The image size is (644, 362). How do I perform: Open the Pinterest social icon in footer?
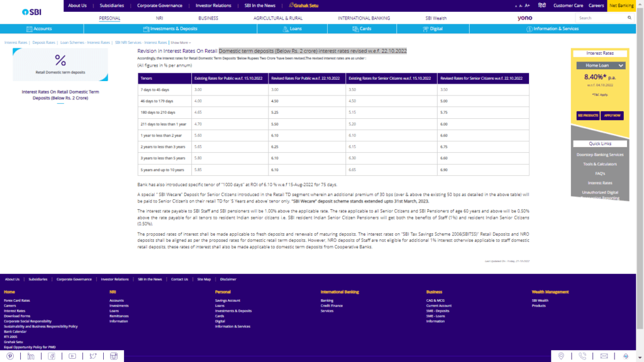tap(10, 356)
